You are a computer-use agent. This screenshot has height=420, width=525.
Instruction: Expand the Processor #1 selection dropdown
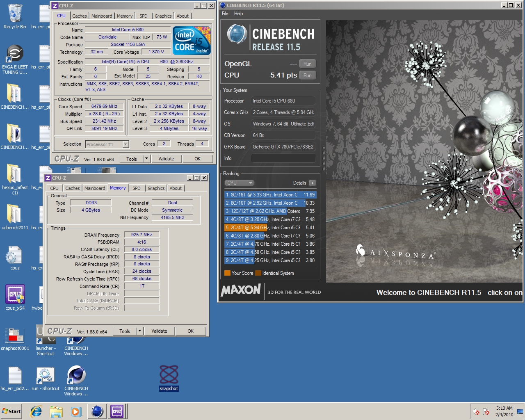click(x=126, y=144)
